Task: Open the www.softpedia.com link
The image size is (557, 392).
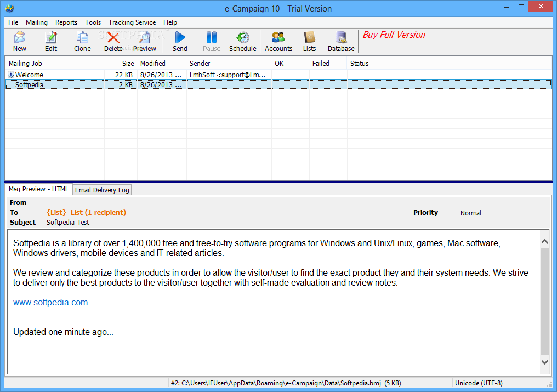Action: tap(50, 302)
